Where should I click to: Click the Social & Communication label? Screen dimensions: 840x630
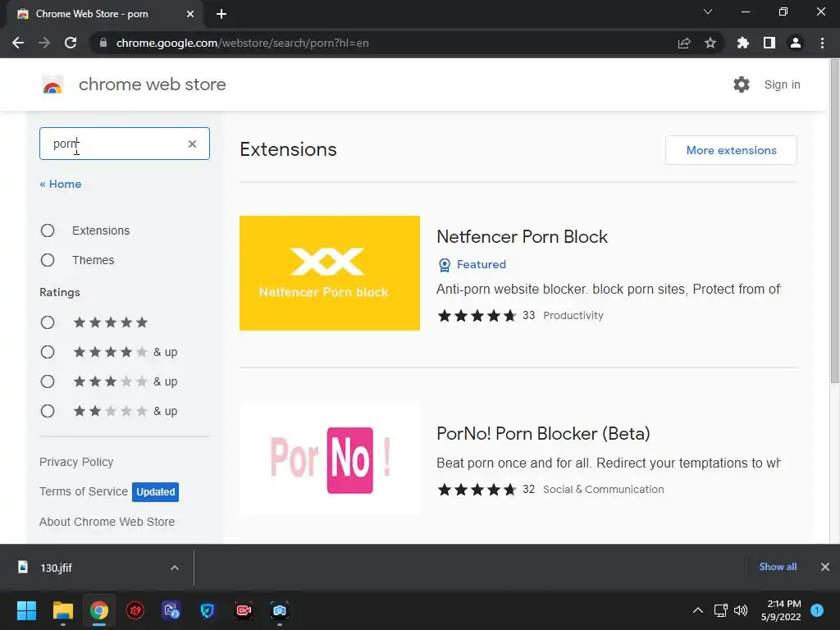click(x=603, y=489)
